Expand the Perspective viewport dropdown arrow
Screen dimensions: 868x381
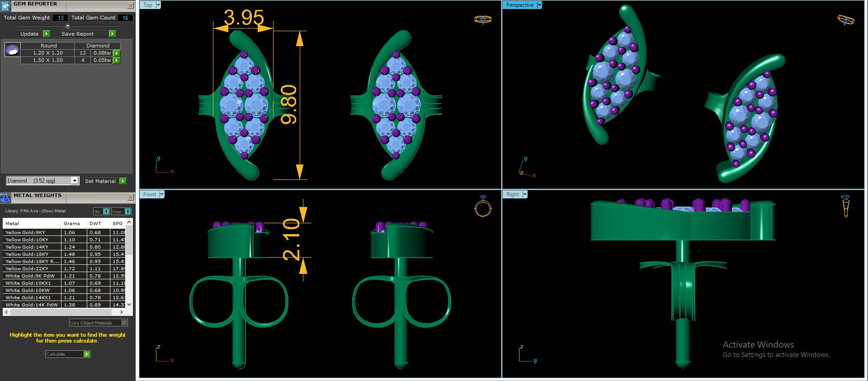(x=539, y=5)
